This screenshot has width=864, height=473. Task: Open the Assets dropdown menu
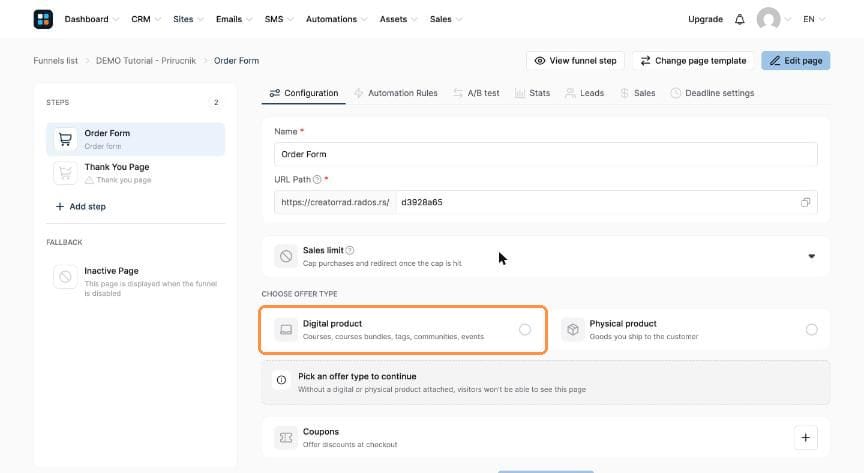398,19
